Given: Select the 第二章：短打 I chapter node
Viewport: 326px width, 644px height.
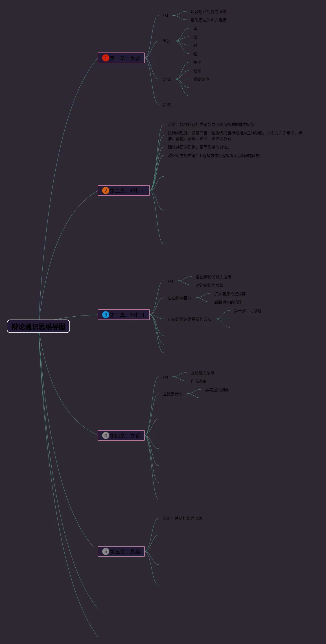Looking at the screenshot, I should tap(127, 191).
